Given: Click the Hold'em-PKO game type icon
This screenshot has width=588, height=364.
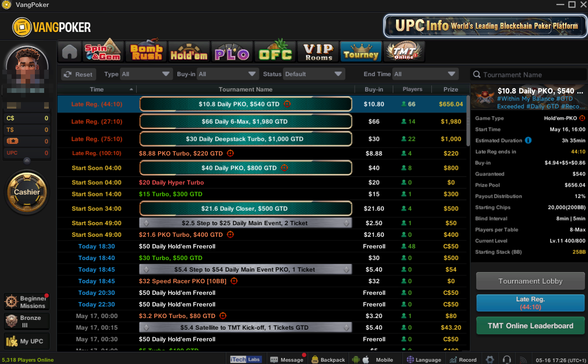Looking at the screenshot, I should 582,118.
